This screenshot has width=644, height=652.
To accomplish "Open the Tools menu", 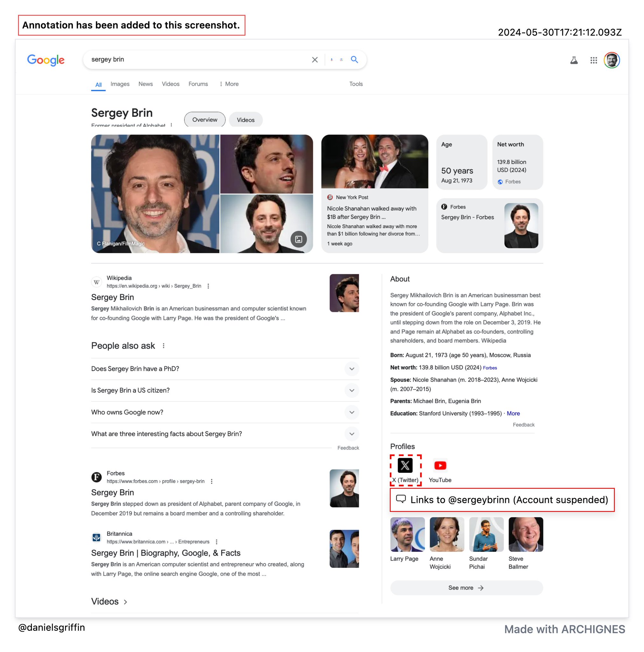I will pos(356,84).
